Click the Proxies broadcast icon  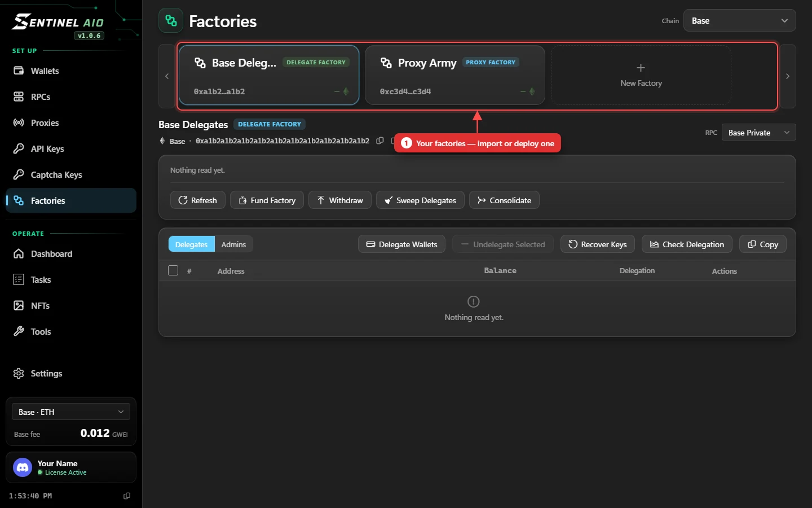pyautogui.click(x=19, y=123)
